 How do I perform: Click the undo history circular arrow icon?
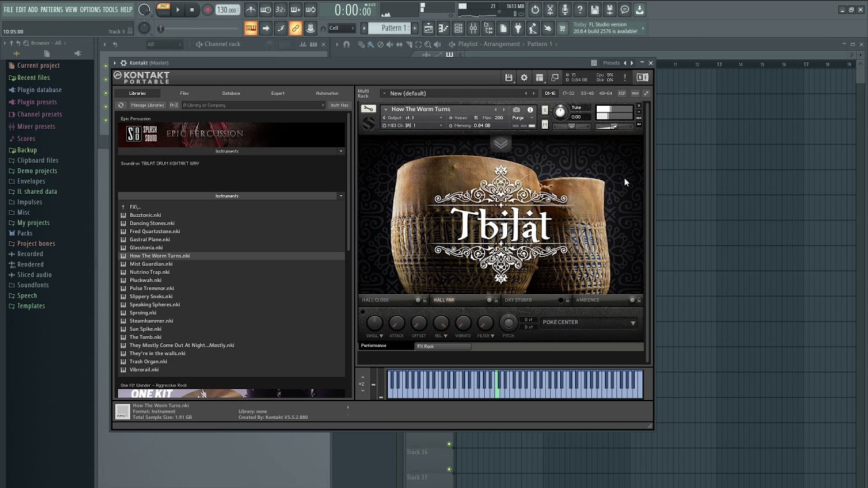[535, 9]
